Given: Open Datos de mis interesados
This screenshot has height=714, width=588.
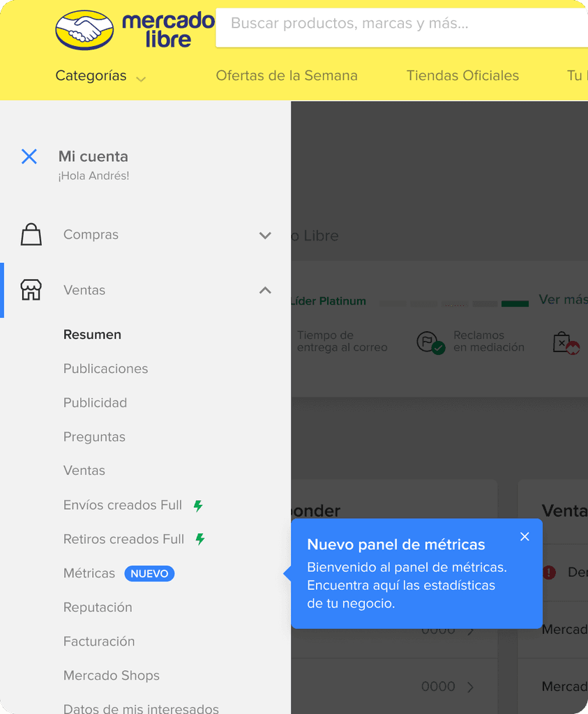Looking at the screenshot, I should [141, 708].
